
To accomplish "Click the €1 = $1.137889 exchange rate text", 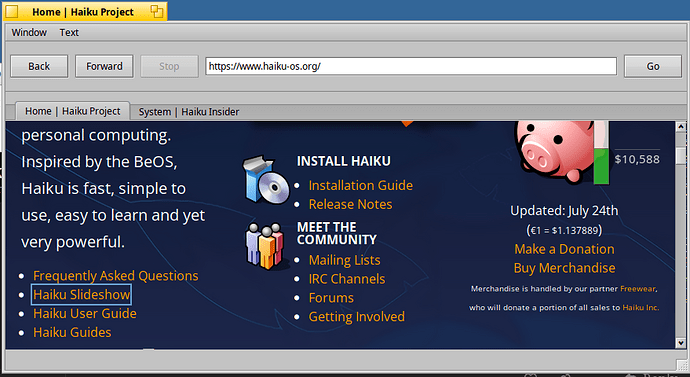I will click(564, 230).
